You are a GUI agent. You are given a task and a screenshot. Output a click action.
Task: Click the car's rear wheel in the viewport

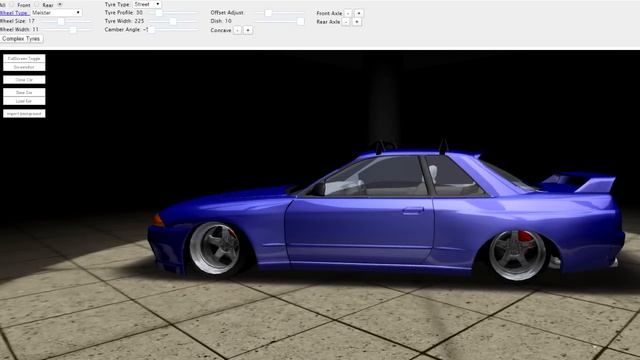(x=518, y=256)
